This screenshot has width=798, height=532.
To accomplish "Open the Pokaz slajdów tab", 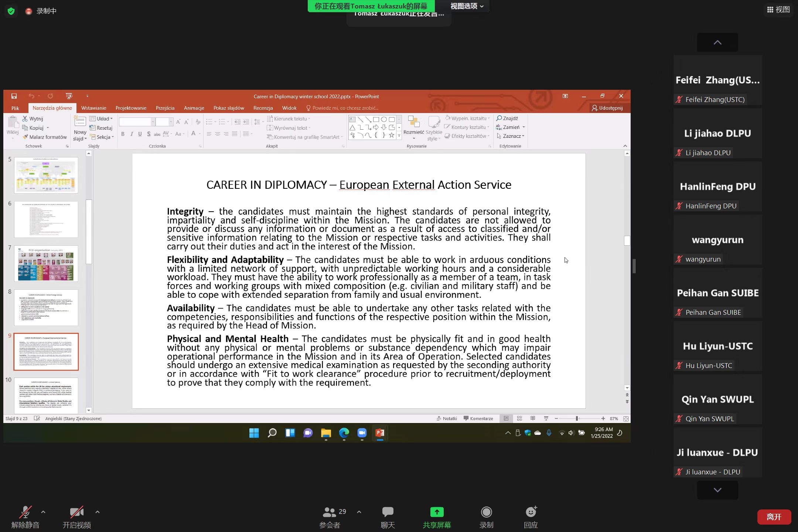I will [x=229, y=108].
